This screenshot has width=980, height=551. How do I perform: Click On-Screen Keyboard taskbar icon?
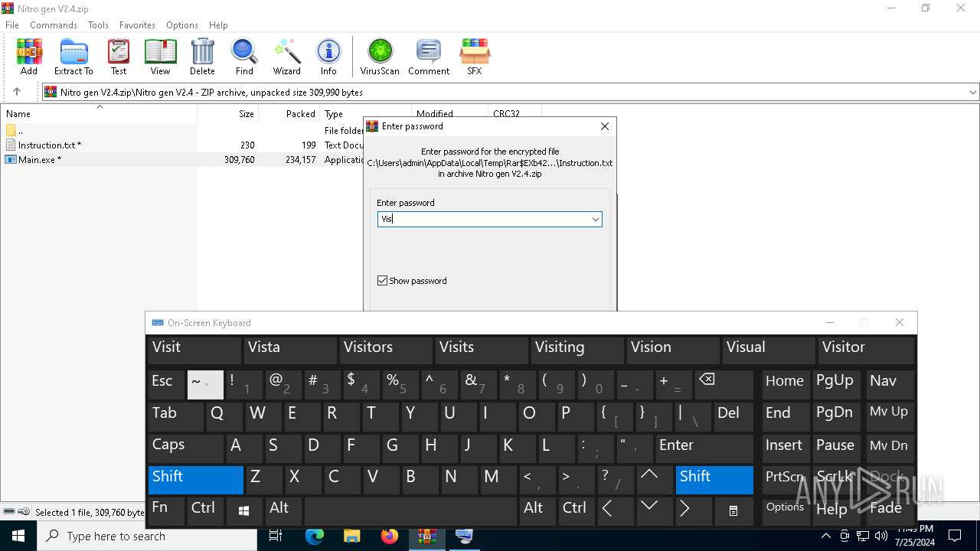pyautogui.click(x=464, y=536)
